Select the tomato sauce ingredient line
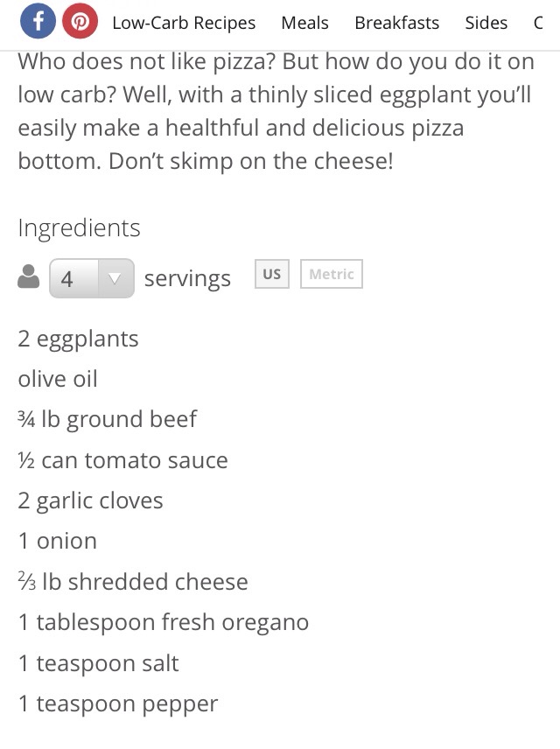This screenshot has width=560, height=749. (x=122, y=460)
